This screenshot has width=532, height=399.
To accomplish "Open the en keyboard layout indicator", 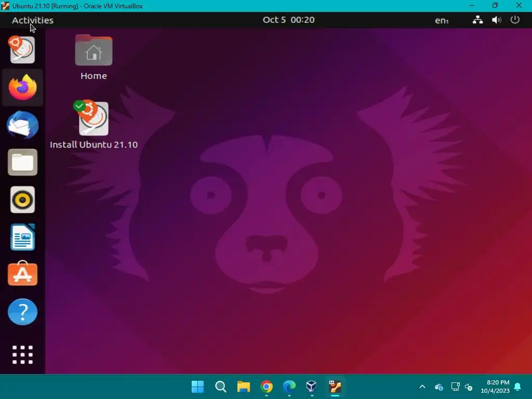I will click(x=442, y=20).
